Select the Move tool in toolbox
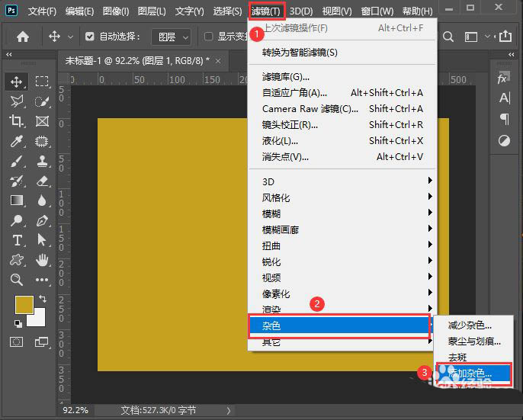Screen dimensions: 523x420 pos(16,82)
